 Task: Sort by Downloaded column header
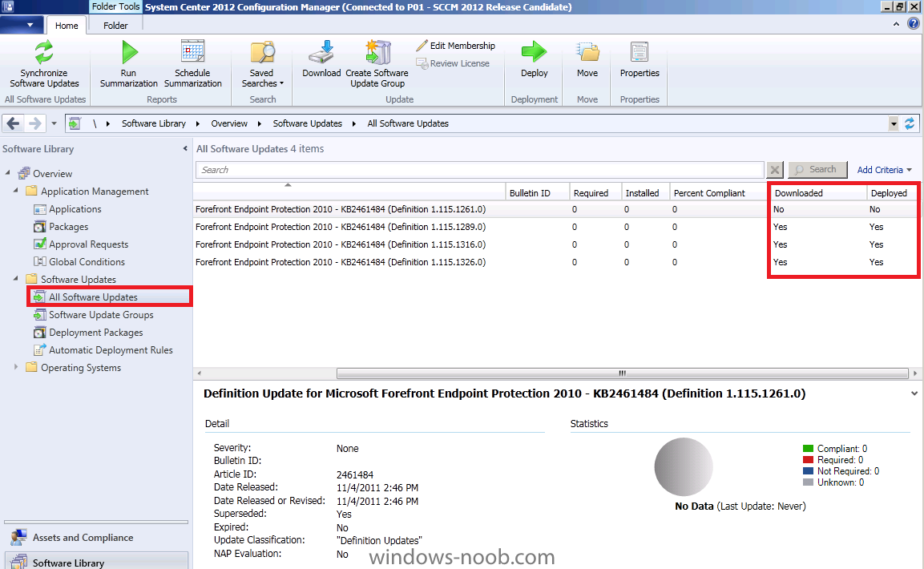(x=818, y=192)
